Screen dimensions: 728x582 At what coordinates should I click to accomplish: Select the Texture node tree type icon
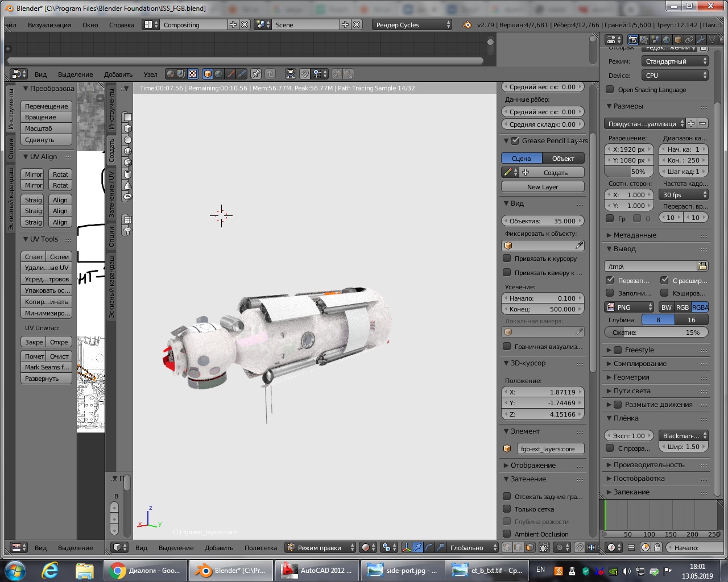click(x=193, y=74)
